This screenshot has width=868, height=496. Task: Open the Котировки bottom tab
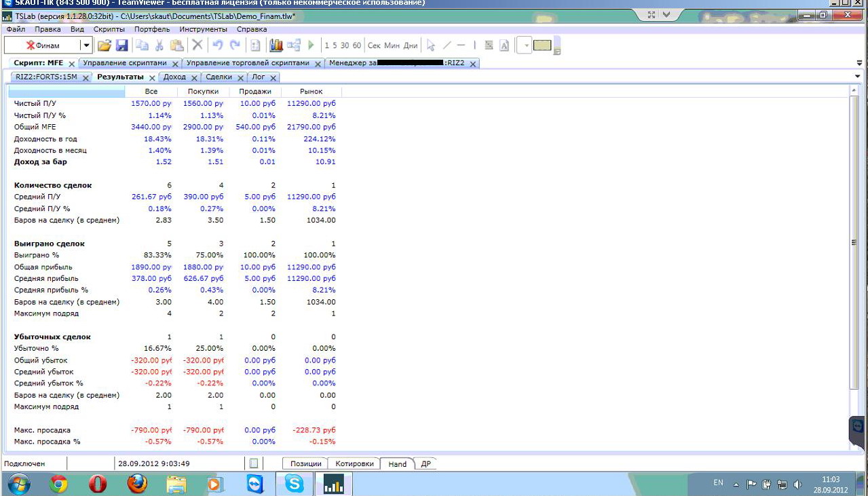pyautogui.click(x=353, y=463)
